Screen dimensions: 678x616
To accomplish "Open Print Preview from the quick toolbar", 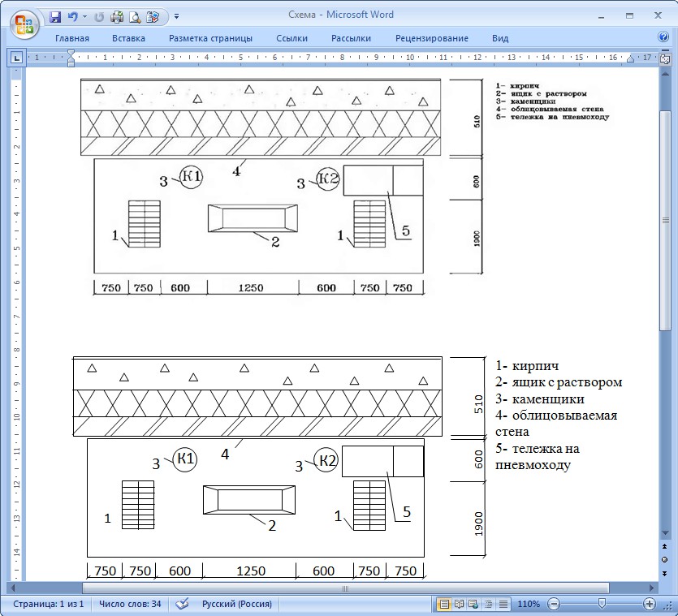I will click(x=135, y=17).
